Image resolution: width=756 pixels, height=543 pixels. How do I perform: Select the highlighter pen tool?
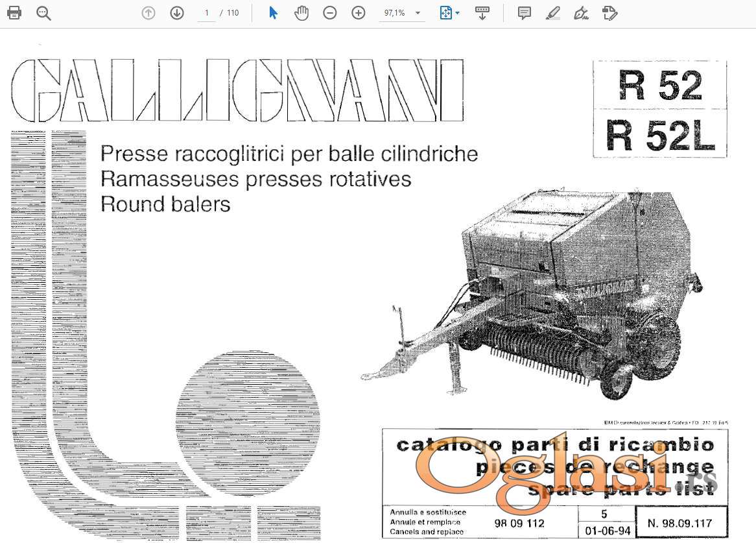552,13
